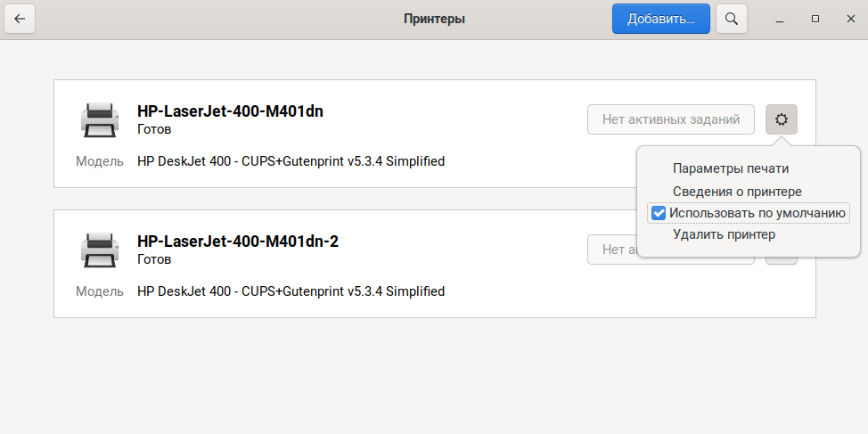The image size is (868, 434).
Task: Click the printer name HP-LaserJet-400-M401dn-2
Action: [x=238, y=242]
